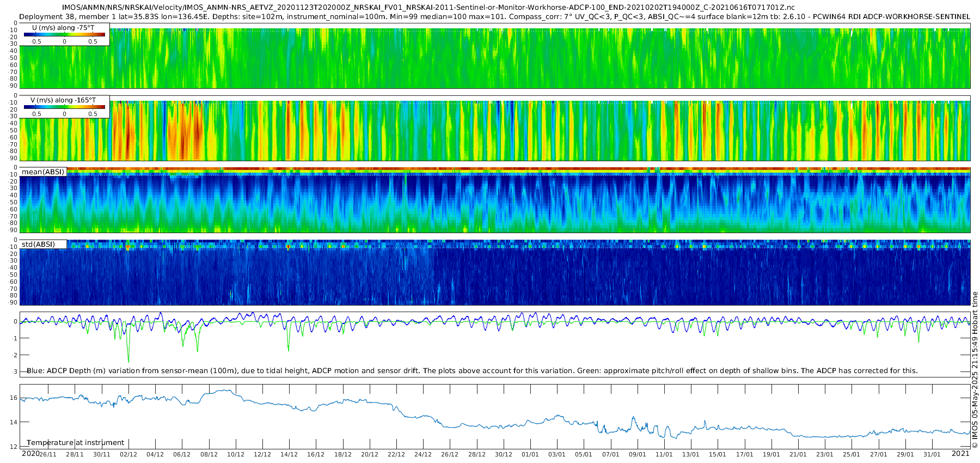Click the file path title at top
980x463 pixels.
428,8
